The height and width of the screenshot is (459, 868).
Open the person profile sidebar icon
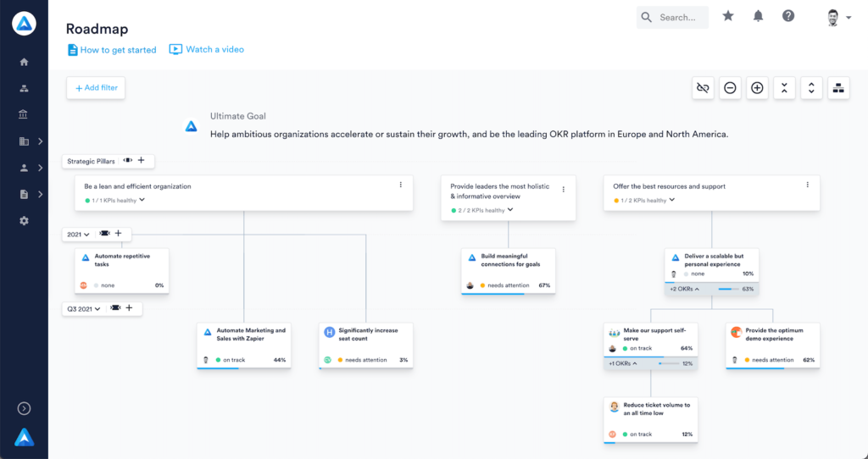(x=24, y=169)
